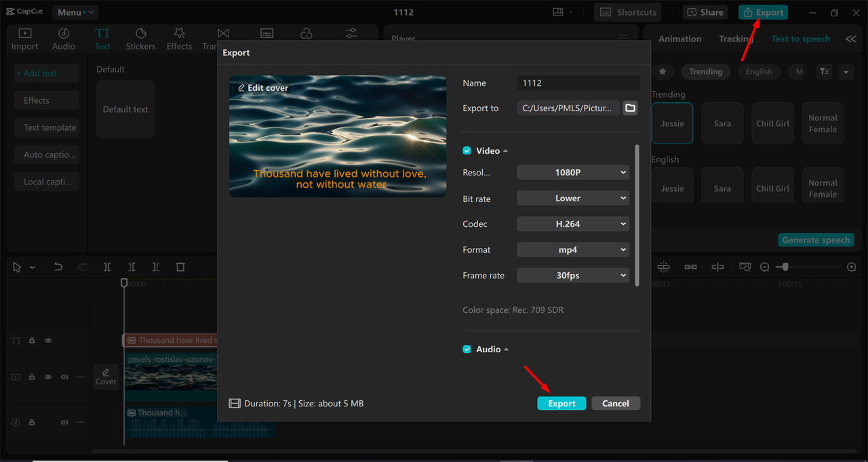Expand the voice categories down arrow
Viewport: 868px width, 462px height.
pos(846,71)
